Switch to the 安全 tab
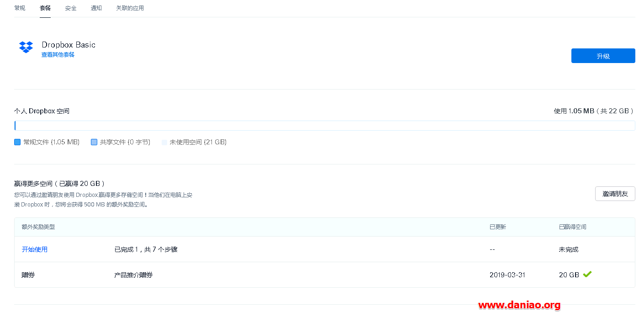 tap(71, 8)
